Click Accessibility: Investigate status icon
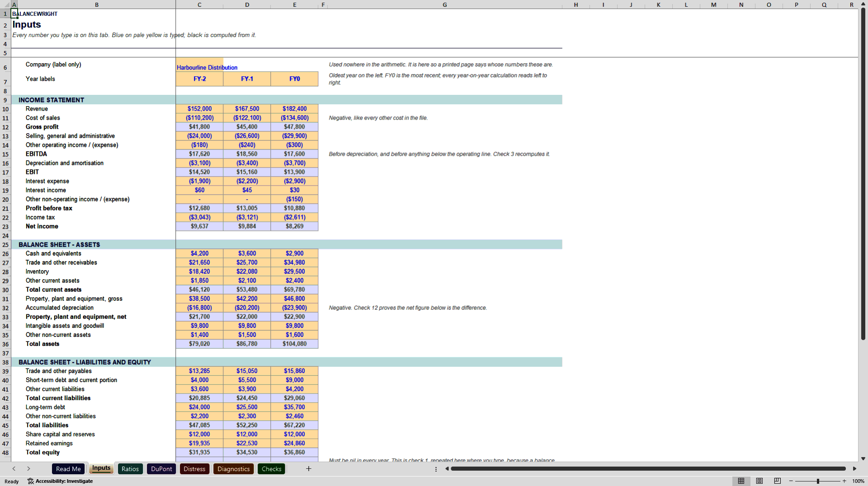 click(x=60, y=481)
